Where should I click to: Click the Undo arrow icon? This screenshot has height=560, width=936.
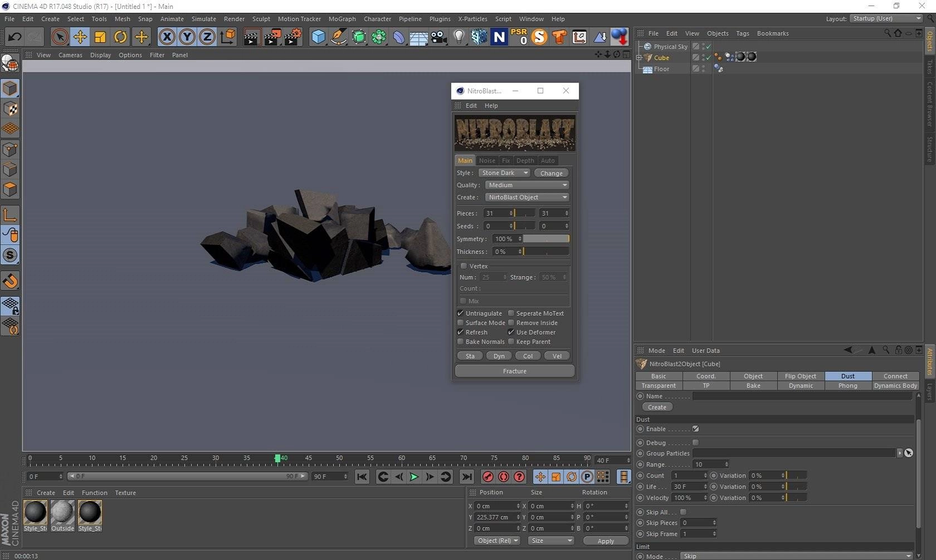pyautogui.click(x=14, y=37)
